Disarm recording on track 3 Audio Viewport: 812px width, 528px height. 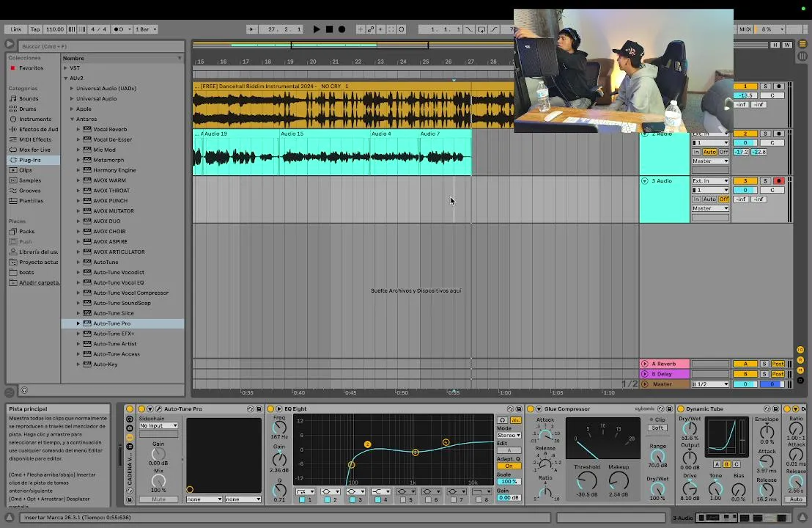pyautogui.click(x=778, y=181)
